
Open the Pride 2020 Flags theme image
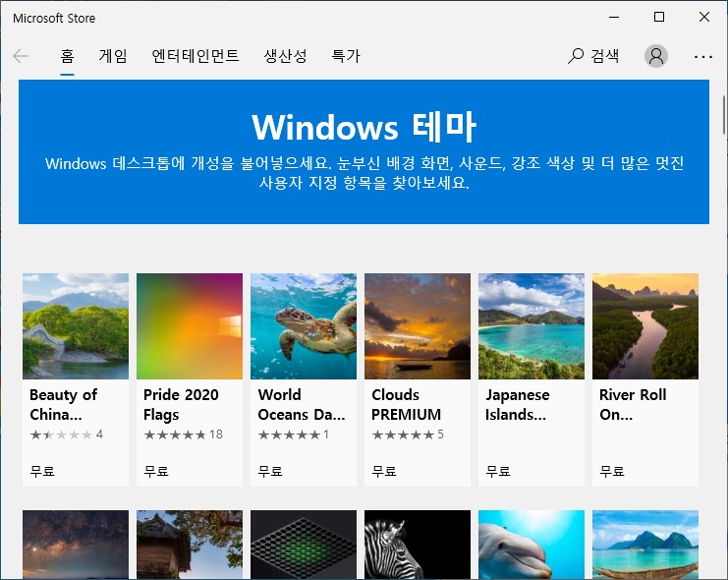point(190,326)
